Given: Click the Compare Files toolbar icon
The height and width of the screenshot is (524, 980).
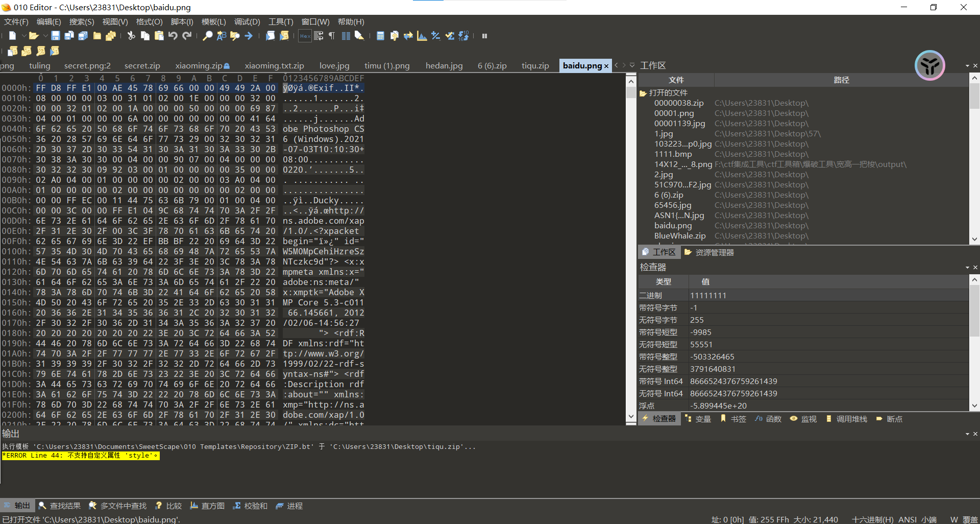Looking at the screenshot, I should click(394, 36).
